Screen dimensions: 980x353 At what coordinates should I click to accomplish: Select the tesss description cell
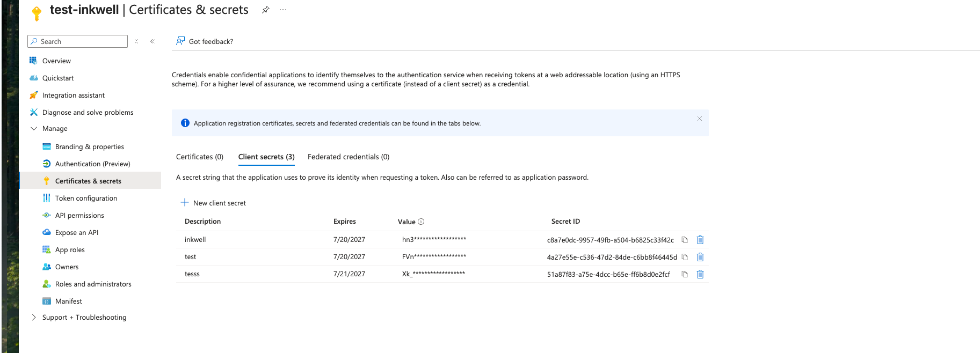[192, 274]
